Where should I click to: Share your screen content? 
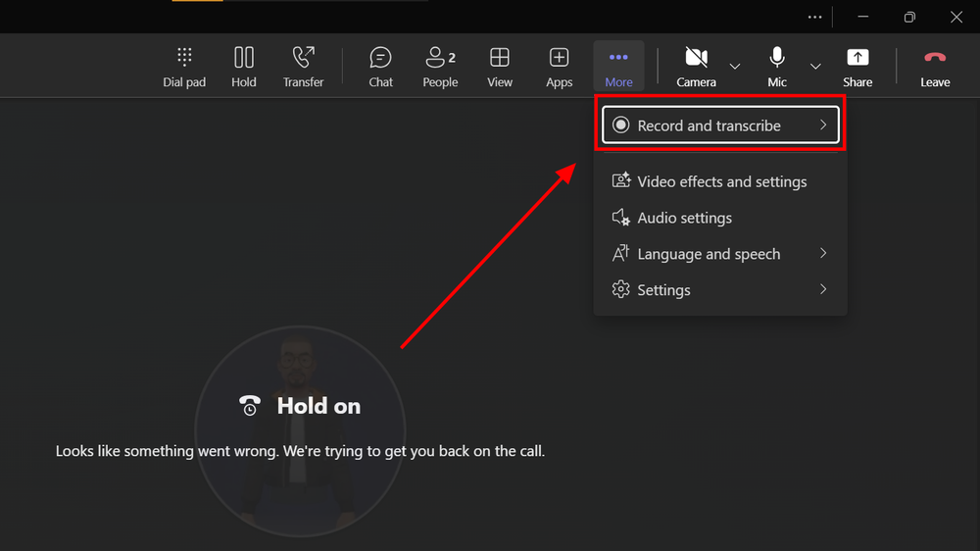coord(857,67)
